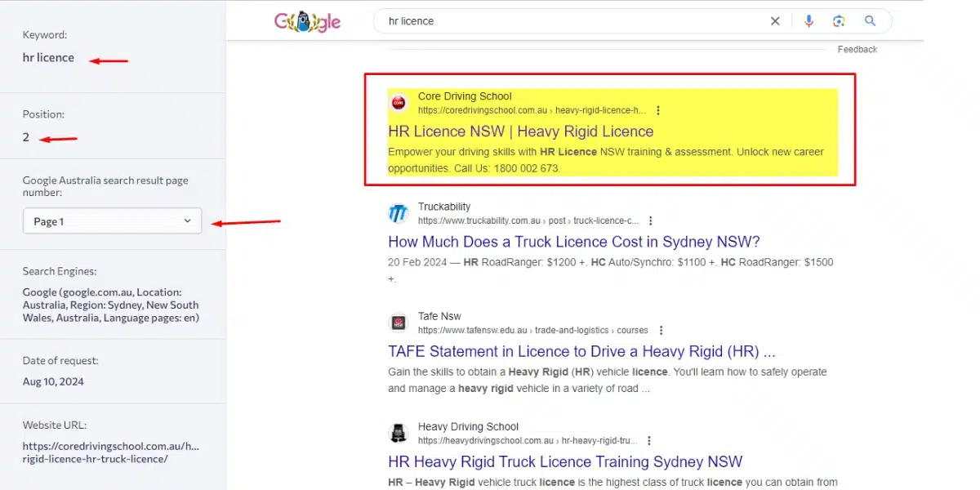Open 'How Much Does a Truck Licence Cost' result
The height and width of the screenshot is (490, 980).
[574, 242]
